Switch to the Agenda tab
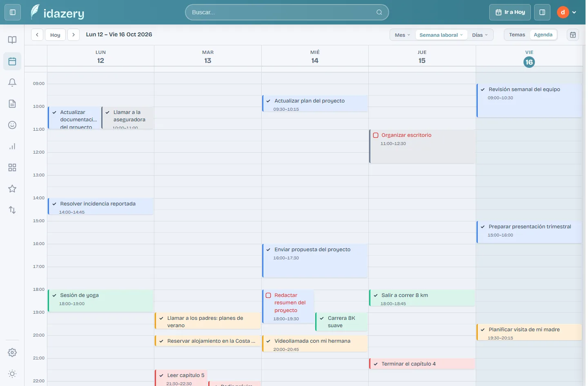The width and height of the screenshot is (588, 386). coord(543,35)
